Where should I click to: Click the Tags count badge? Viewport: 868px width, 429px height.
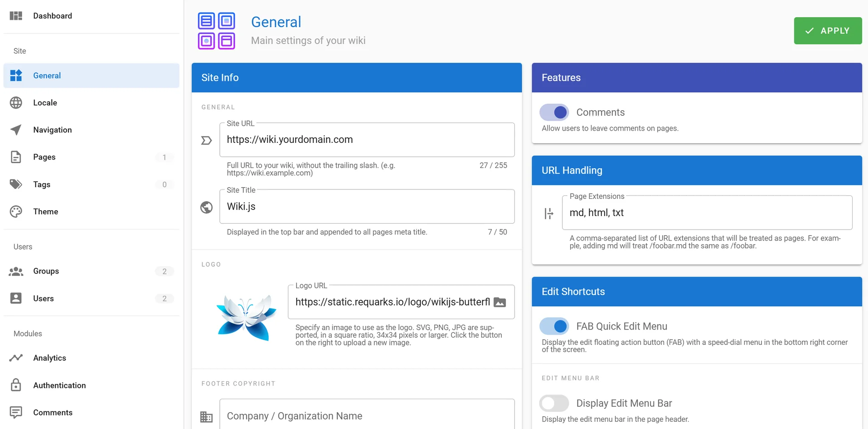(x=165, y=184)
